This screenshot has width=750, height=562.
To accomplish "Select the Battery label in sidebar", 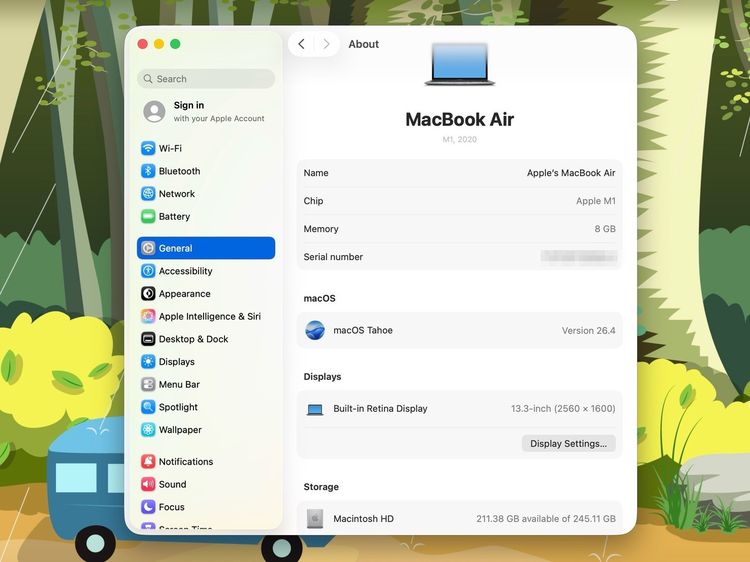I will pyautogui.click(x=174, y=217).
